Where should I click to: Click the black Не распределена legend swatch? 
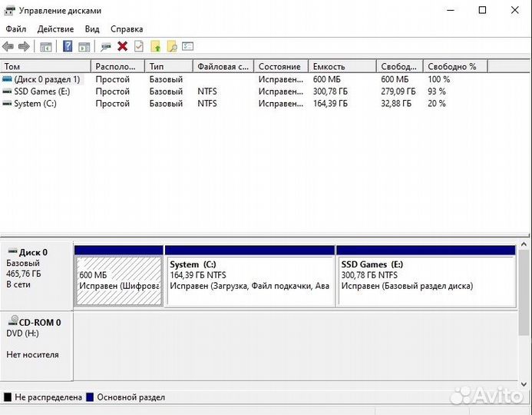tap(8, 397)
